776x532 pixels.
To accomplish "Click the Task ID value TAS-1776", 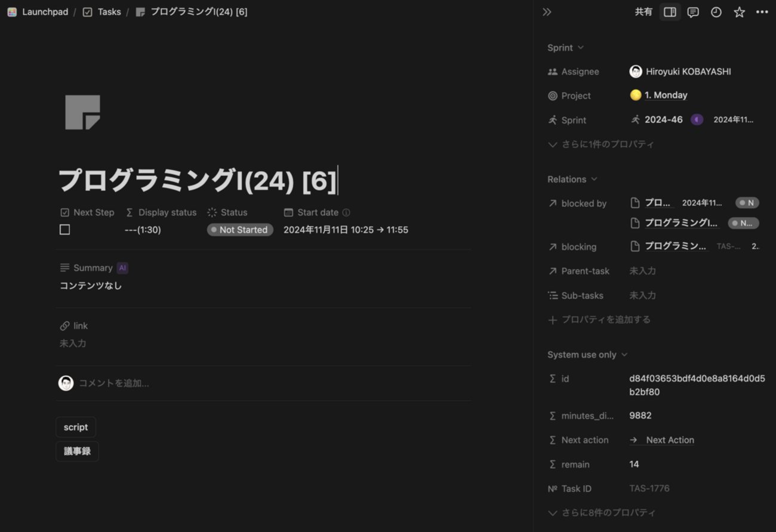I will click(649, 488).
